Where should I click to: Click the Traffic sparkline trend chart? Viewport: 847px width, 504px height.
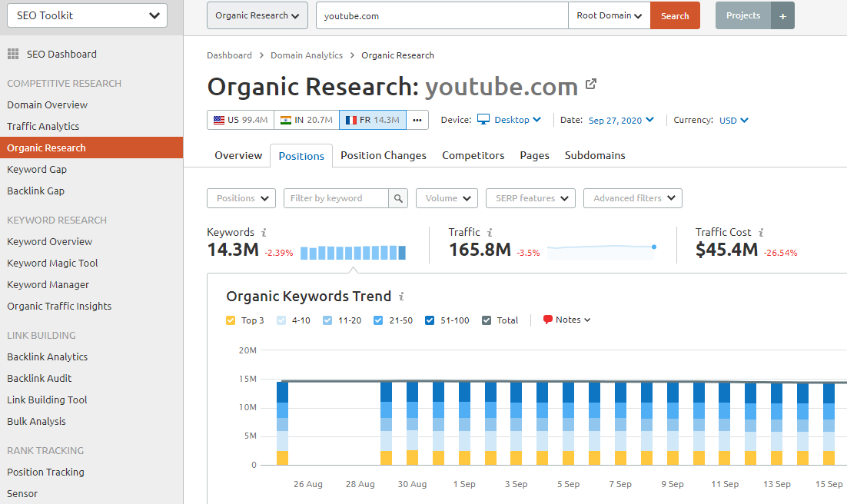coord(601,251)
